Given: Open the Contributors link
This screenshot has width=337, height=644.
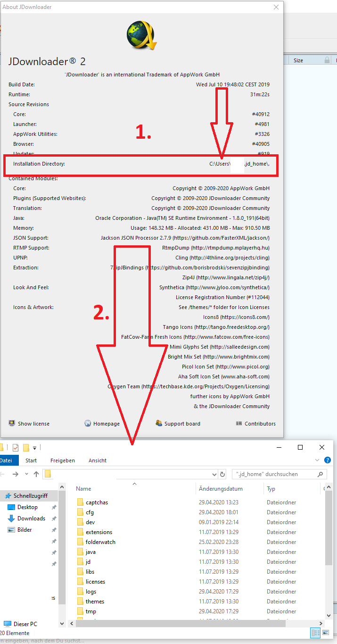Looking at the screenshot, I should click(x=260, y=424).
